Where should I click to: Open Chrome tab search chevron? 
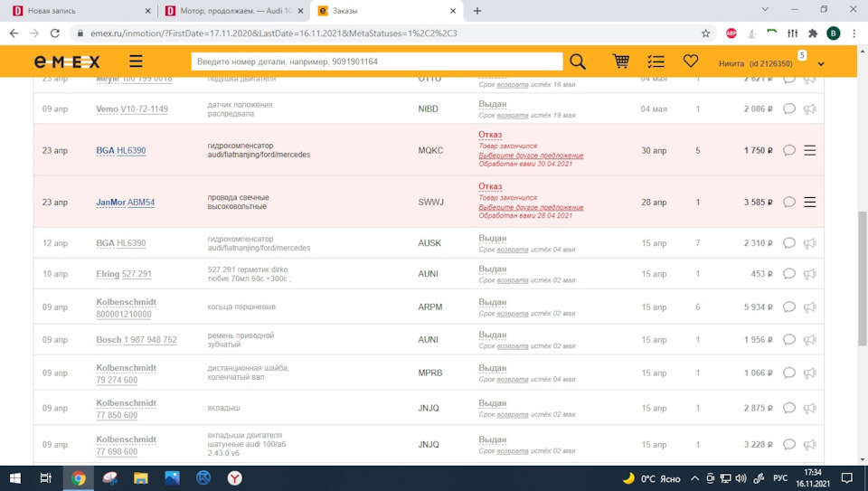coord(765,9)
